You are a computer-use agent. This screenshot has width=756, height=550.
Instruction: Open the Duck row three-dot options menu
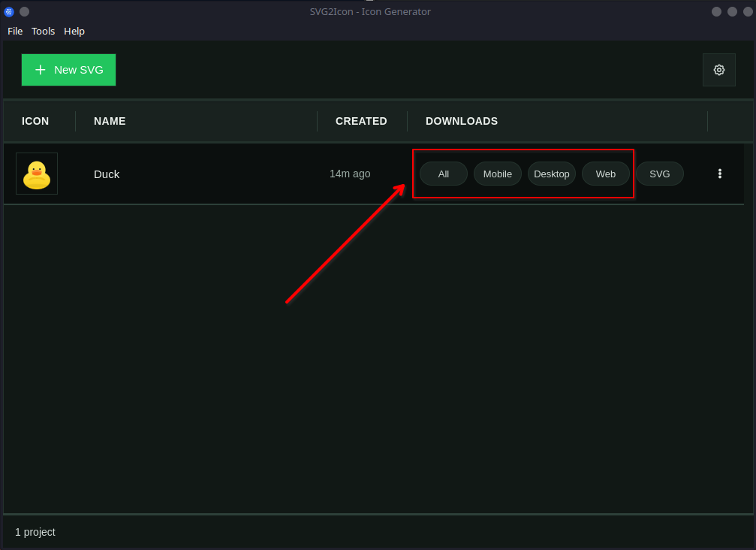coord(719,174)
